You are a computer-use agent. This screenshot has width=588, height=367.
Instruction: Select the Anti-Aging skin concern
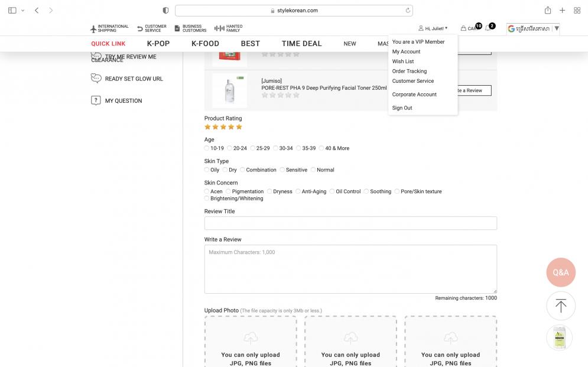coord(298,191)
